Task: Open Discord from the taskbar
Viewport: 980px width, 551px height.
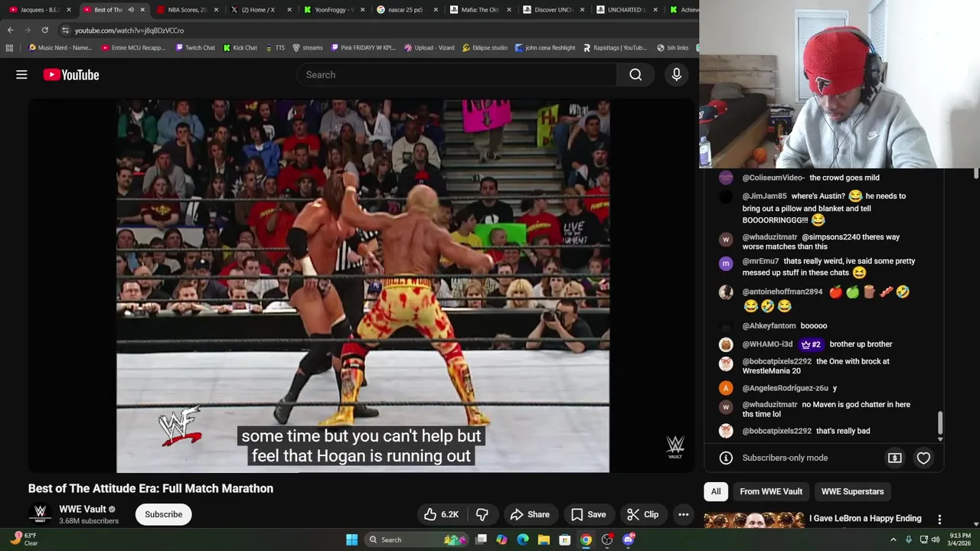Action: [629, 540]
